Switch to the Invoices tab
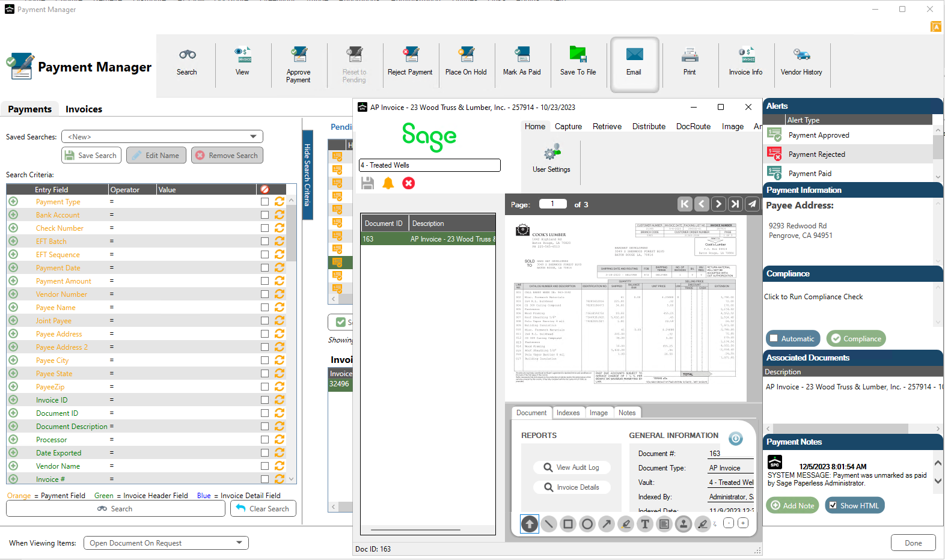The image size is (945, 560). click(84, 109)
